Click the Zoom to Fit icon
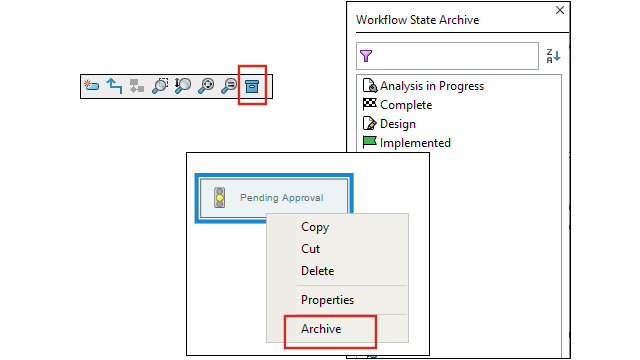 pyautogui.click(x=206, y=86)
